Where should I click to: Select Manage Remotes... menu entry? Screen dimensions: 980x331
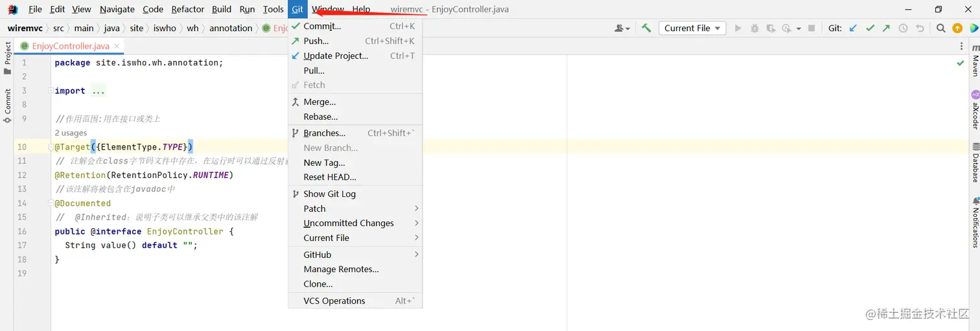[x=355, y=269]
